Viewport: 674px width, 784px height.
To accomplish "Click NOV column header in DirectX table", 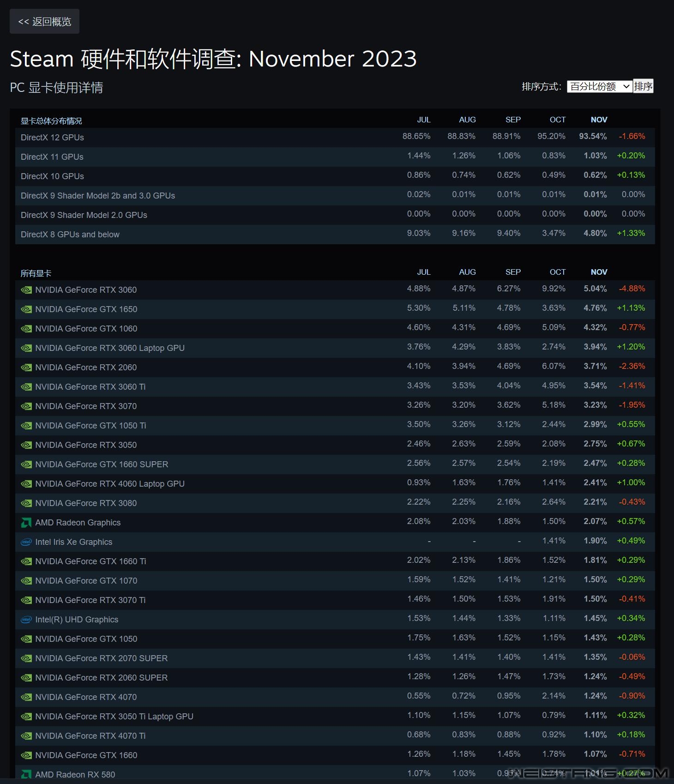I will click(x=599, y=120).
